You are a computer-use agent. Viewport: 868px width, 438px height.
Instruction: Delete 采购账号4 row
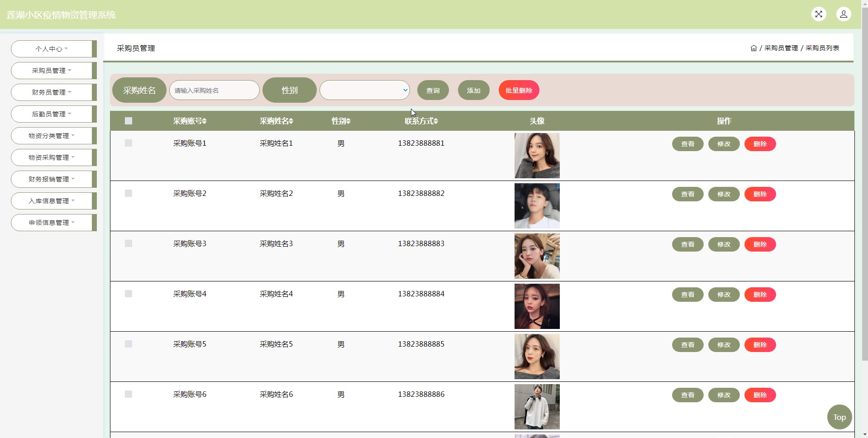[x=760, y=295]
